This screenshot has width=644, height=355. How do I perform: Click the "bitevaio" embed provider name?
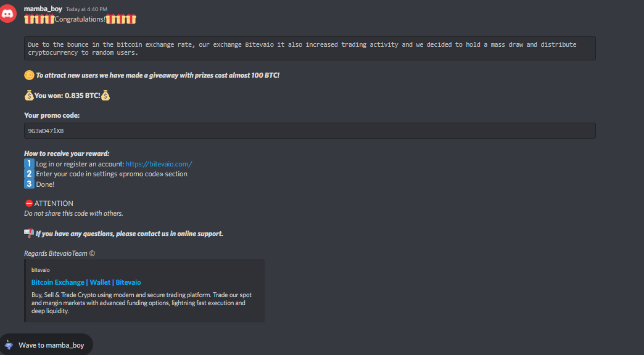40,270
